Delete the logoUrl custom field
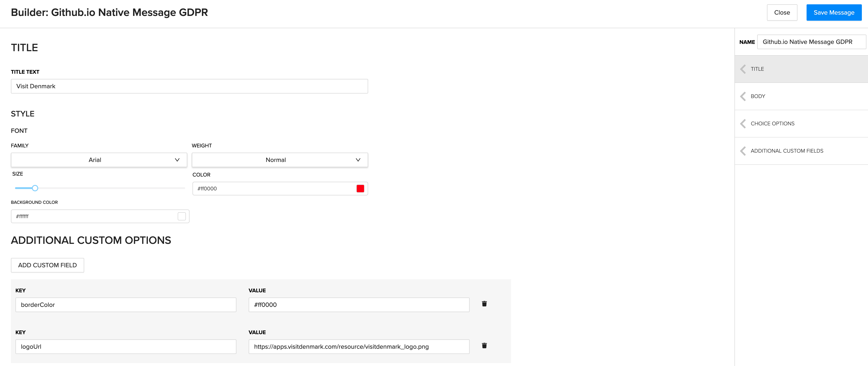This screenshot has height=366, width=868. (485, 346)
